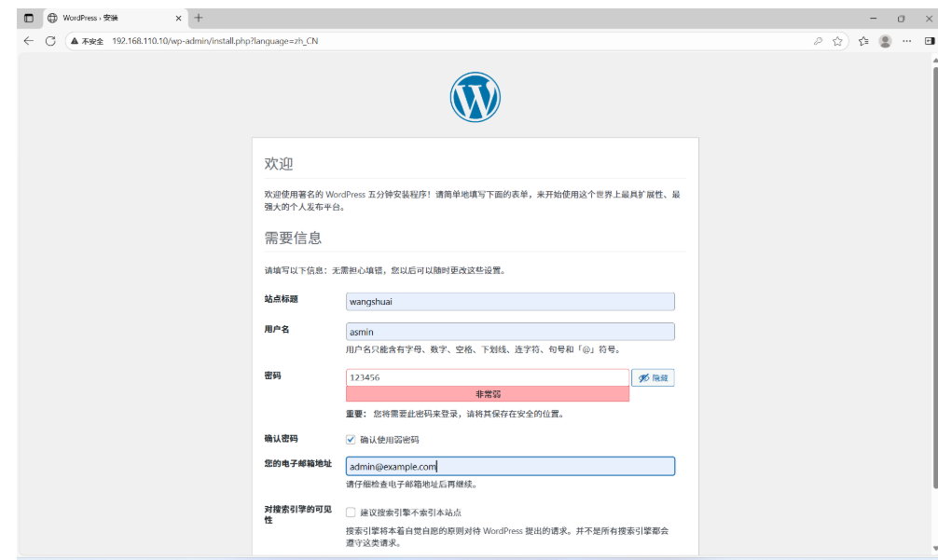This screenshot has height=560, width=938.
Task: Click the page vertical scrollbar
Action: click(935, 278)
